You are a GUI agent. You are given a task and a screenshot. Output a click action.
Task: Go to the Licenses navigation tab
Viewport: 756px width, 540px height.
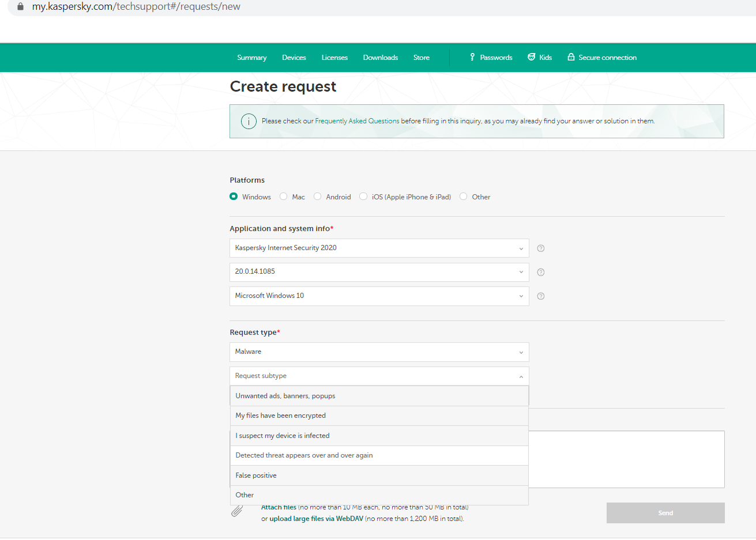pos(334,58)
